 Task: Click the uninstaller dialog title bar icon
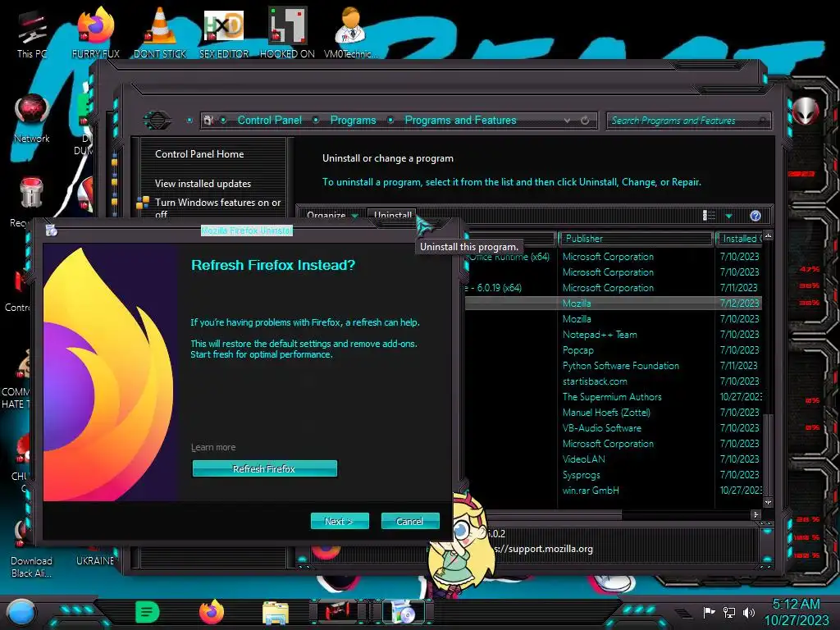(52, 231)
